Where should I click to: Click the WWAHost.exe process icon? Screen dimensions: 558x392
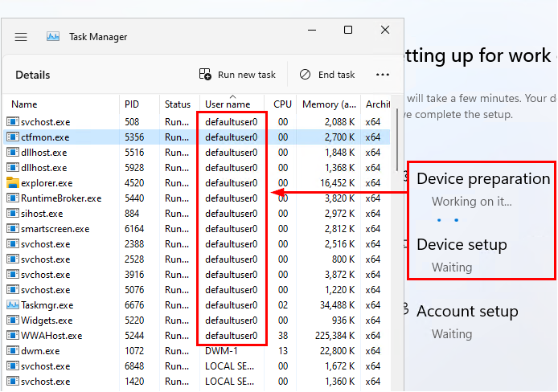pos(12,336)
